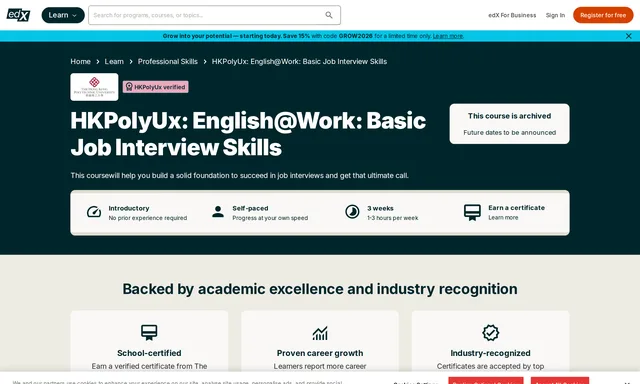Click 'School-certified' card heading
The image size is (640, 384).
[x=149, y=353]
